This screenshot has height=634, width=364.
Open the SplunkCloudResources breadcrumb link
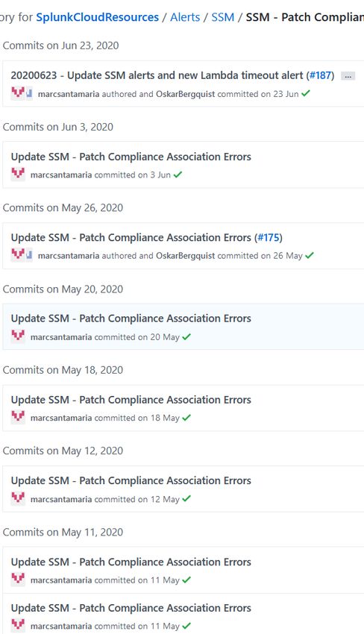point(98,17)
